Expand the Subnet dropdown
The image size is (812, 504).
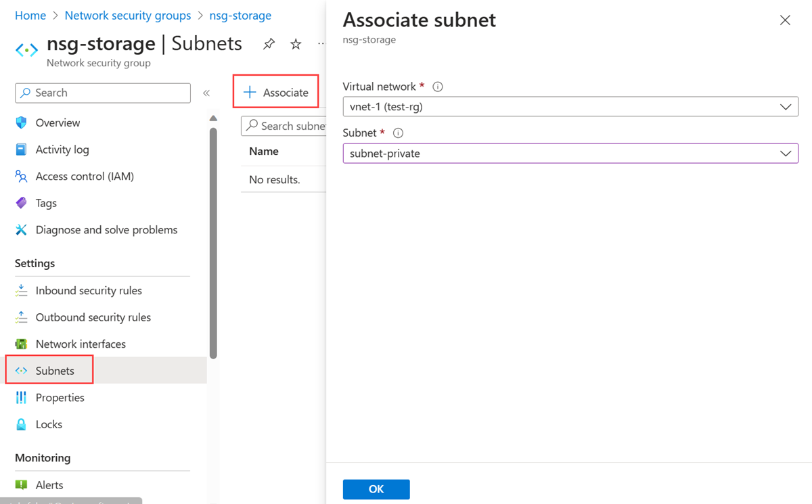570,154
